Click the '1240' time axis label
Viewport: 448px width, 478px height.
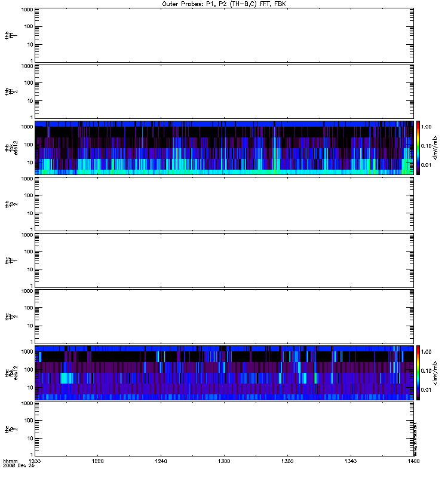click(161, 461)
